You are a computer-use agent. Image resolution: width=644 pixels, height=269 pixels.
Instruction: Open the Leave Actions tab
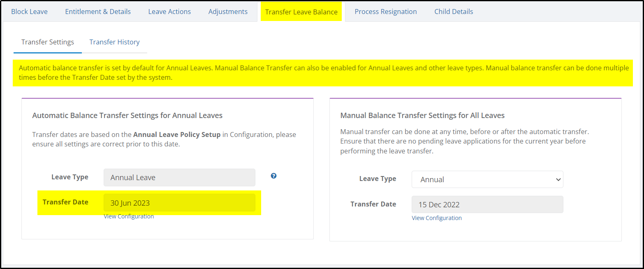[169, 12]
